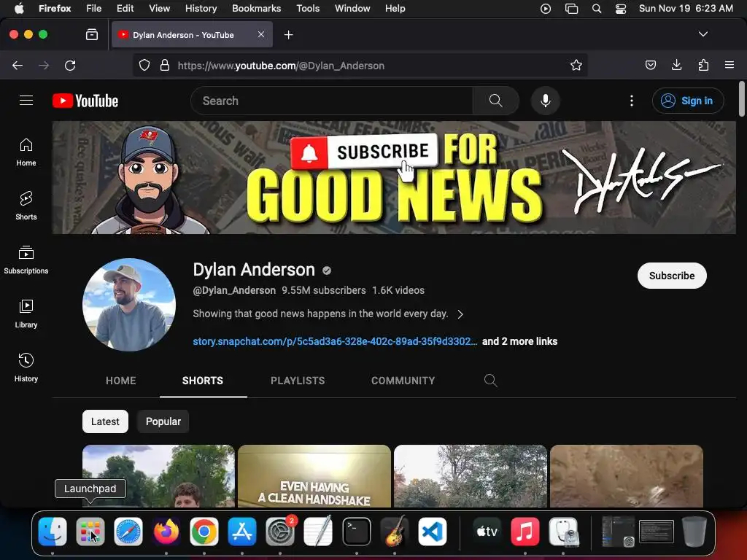Viewport: 747px width, 560px height.
Task: Expand channel description chevron
Action: [460, 314]
